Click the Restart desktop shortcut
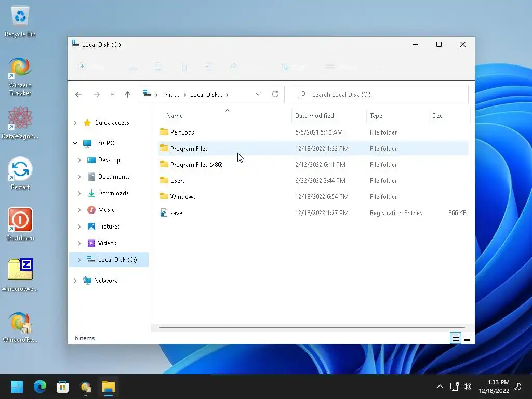Screen dimensions: 532x399 [20, 174]
